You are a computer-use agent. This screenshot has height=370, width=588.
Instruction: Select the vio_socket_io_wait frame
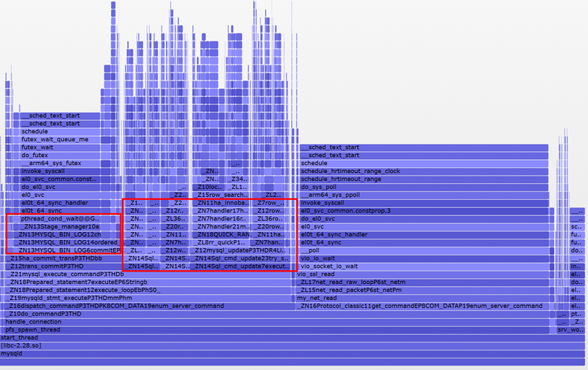coord(329,266)
